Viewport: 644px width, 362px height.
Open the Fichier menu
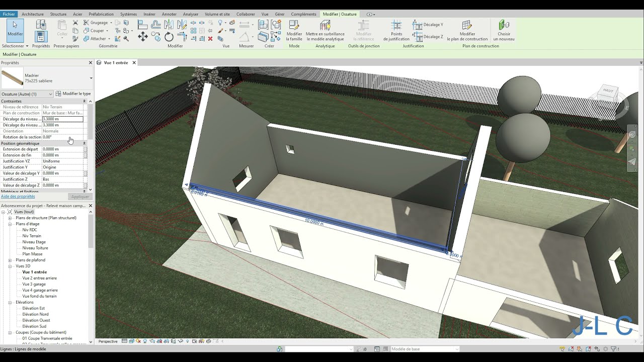[9, 14]
